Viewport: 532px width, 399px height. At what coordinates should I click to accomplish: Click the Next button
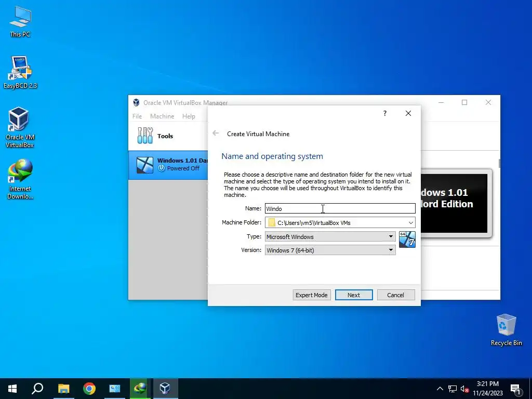click(353, 295)
